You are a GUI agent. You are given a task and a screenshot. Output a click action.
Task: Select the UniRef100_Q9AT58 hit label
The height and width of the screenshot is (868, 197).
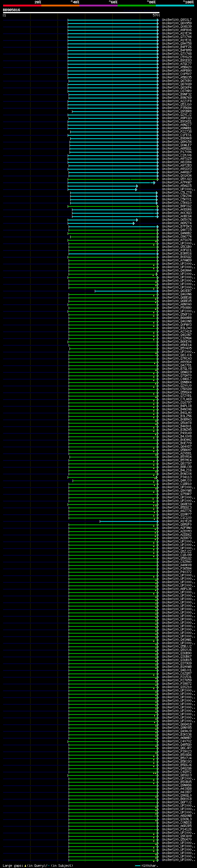tap(177, 43)
